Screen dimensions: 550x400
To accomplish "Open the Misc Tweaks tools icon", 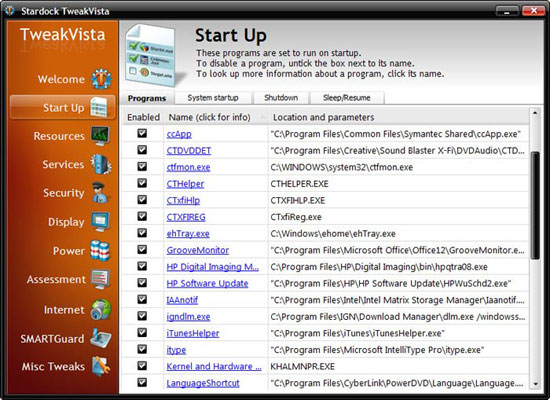I will pyautogui.click(x=101, y=366).
